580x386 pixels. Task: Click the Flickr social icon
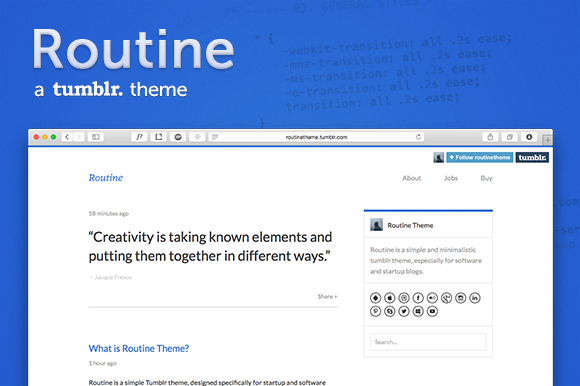[432, 298]
